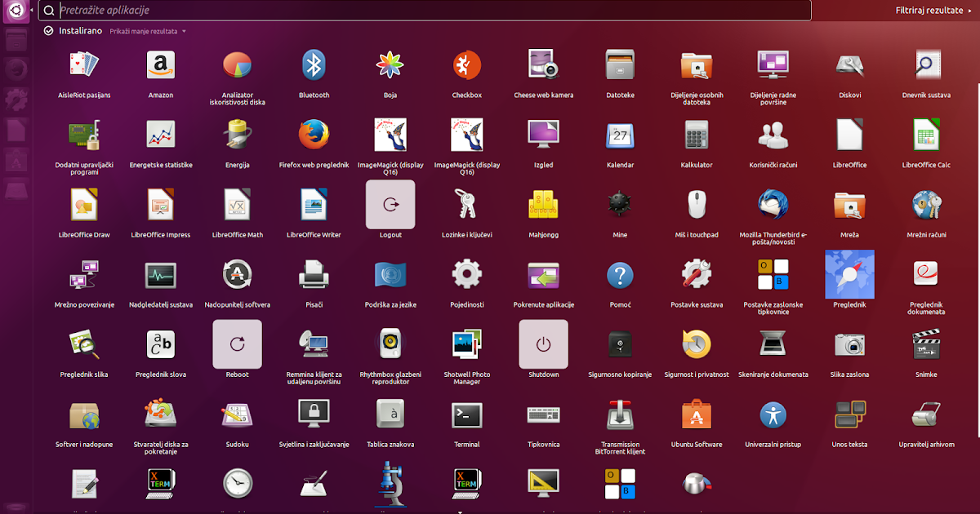The image size is (980, 514).
Task: Launch Shotwell Photo Manager
Action: click(x=466, y=343)
